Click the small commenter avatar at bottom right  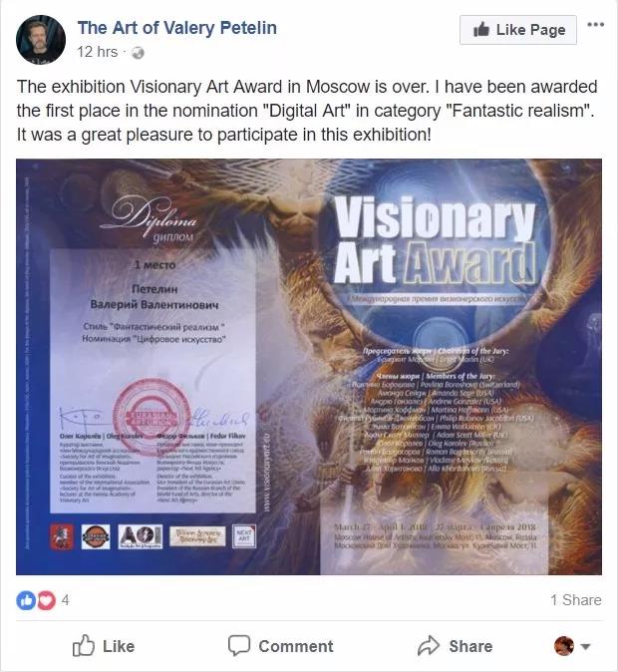click(564, 645)
